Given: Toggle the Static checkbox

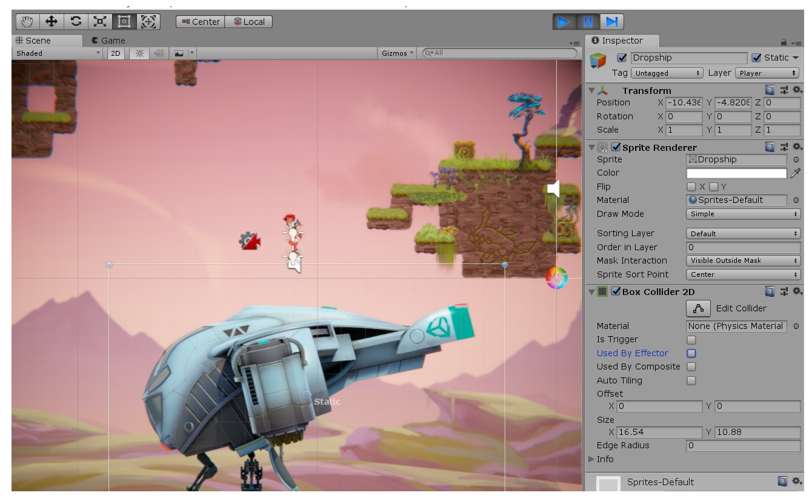Looking at the screenshot, I should (x=756, y=58).
